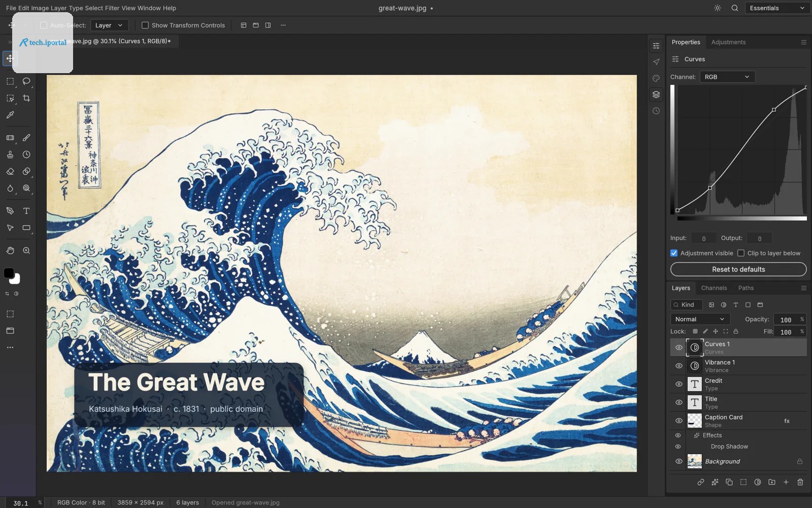Create a new layer with plus icon
Screen dimensions: 812x508
786,482
